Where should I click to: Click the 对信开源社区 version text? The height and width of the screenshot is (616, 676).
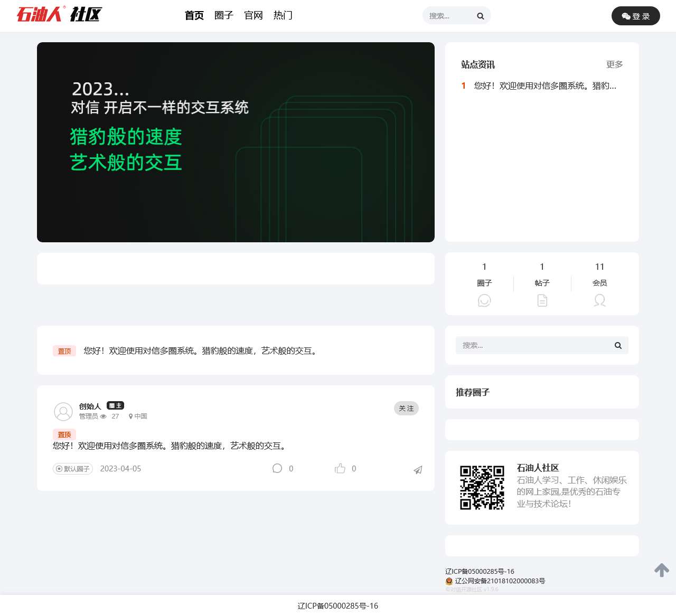[472, 590]
